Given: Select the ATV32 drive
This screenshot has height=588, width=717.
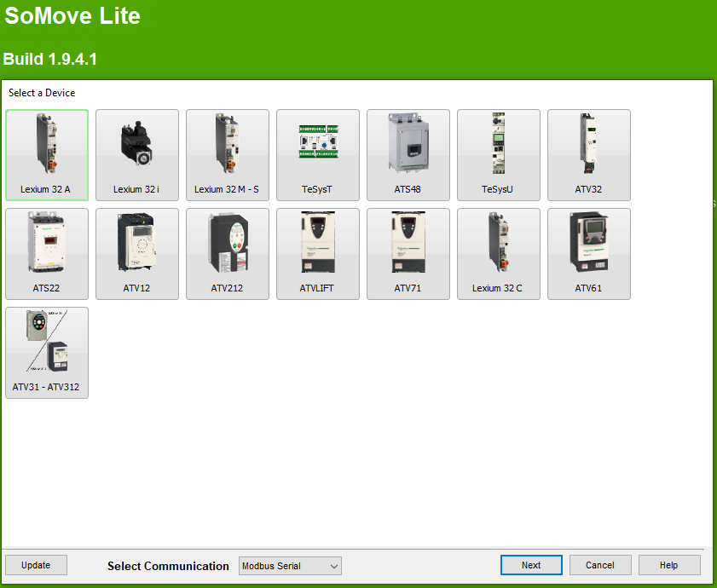Looking at the screenshot, I should pyautogui.click(x=588, y=155).
